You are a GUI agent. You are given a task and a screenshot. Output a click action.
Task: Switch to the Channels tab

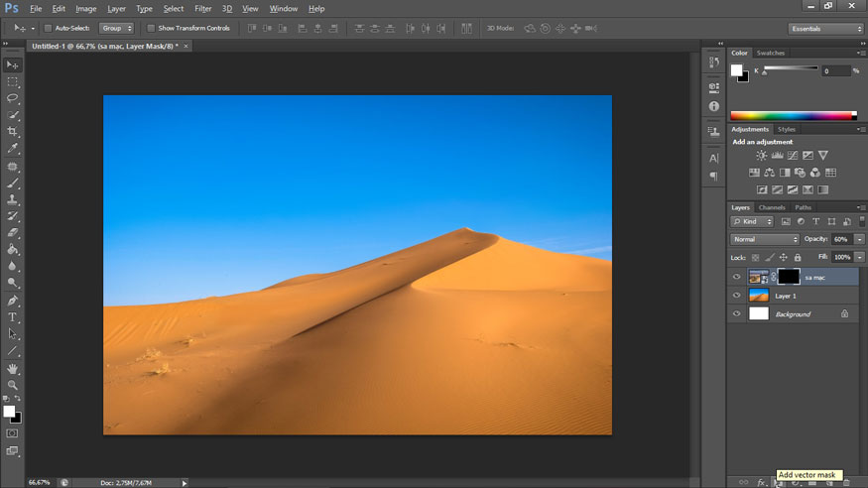[772, 207]
